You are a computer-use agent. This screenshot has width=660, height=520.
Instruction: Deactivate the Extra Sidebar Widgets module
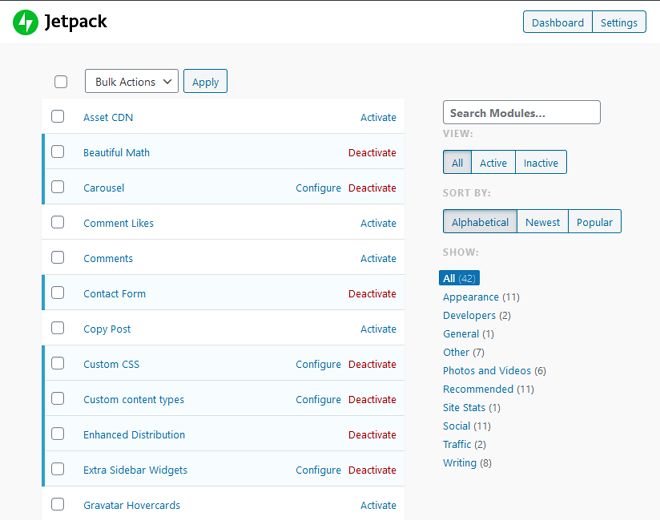372,470
